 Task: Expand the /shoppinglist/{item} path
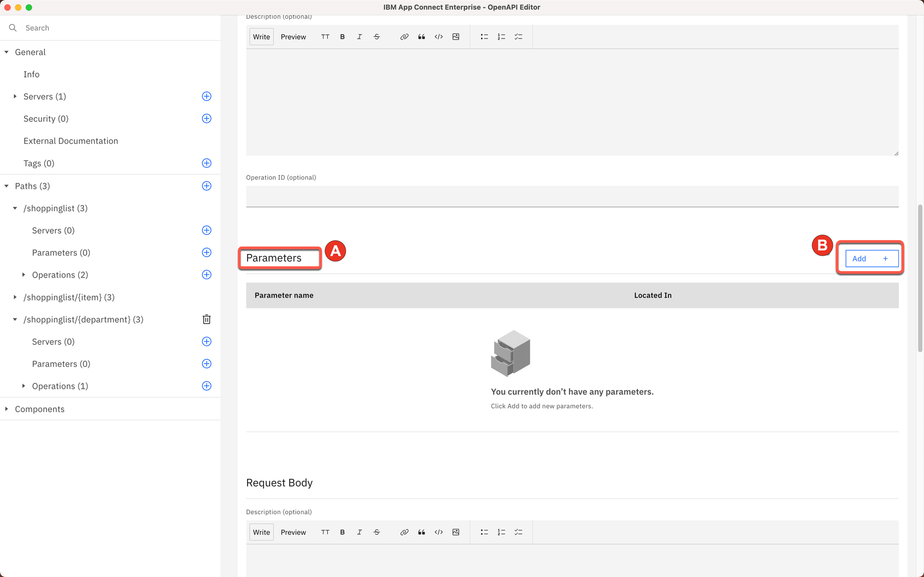point(14,297)
